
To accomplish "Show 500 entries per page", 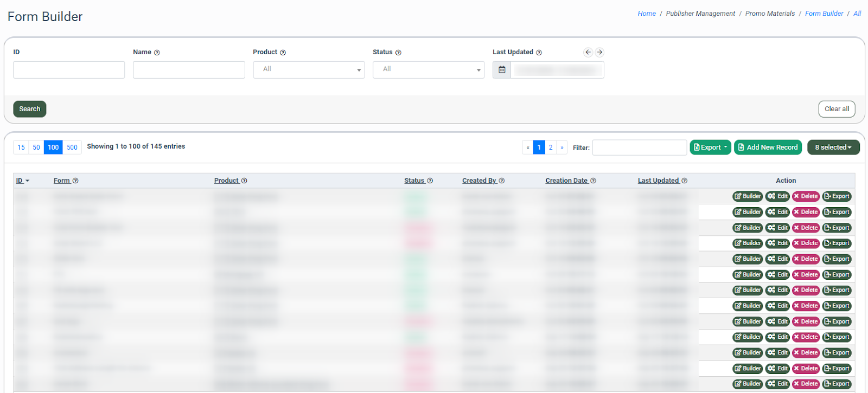I will coord(72,147).
